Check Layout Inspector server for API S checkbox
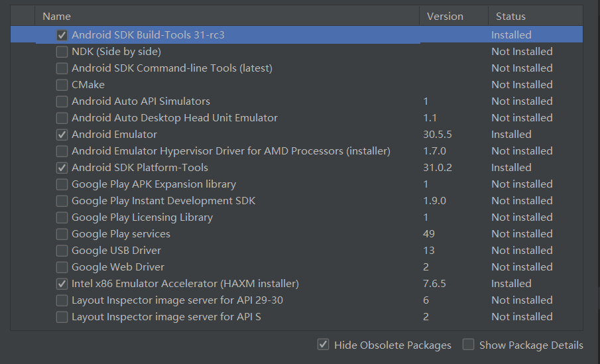 (62, 317)
